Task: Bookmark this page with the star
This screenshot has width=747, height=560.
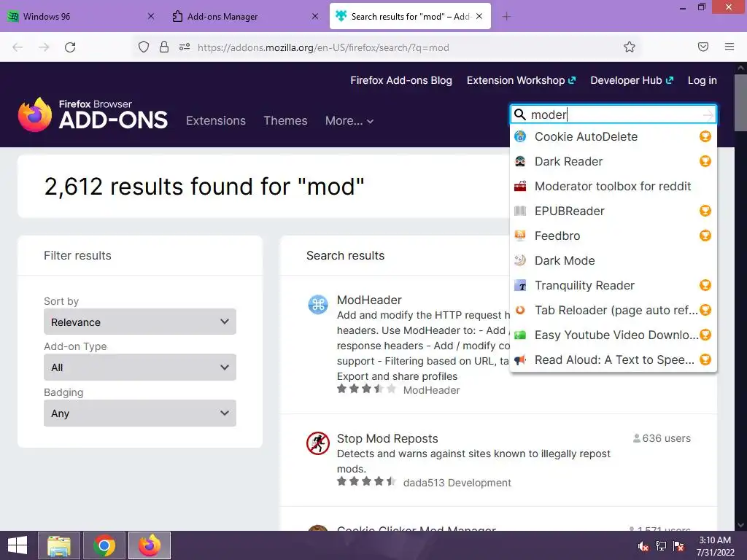Action: click(630, 47)
